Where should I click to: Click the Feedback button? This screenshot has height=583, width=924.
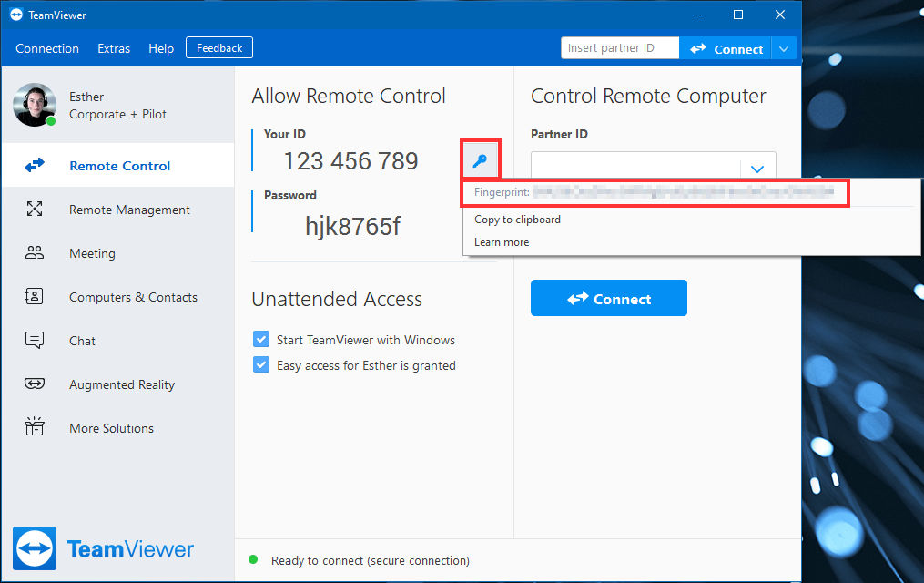[x=219, y=47]
